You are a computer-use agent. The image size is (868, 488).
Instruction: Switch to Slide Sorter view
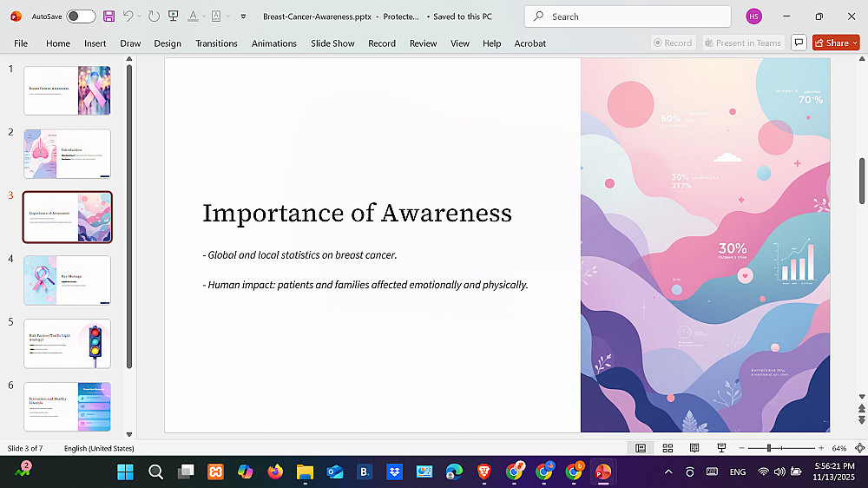[x=667, y=448]
